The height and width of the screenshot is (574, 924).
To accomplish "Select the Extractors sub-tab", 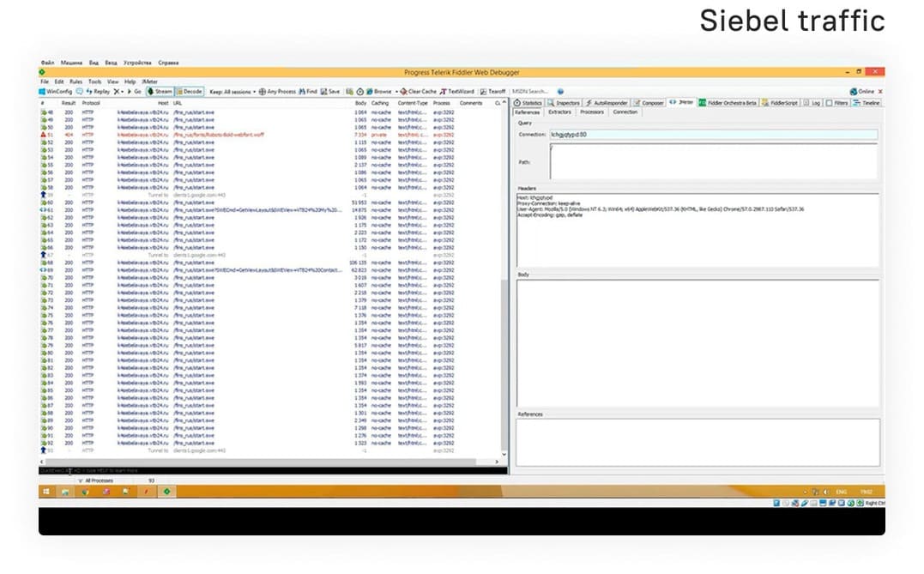I will [559, 112].
